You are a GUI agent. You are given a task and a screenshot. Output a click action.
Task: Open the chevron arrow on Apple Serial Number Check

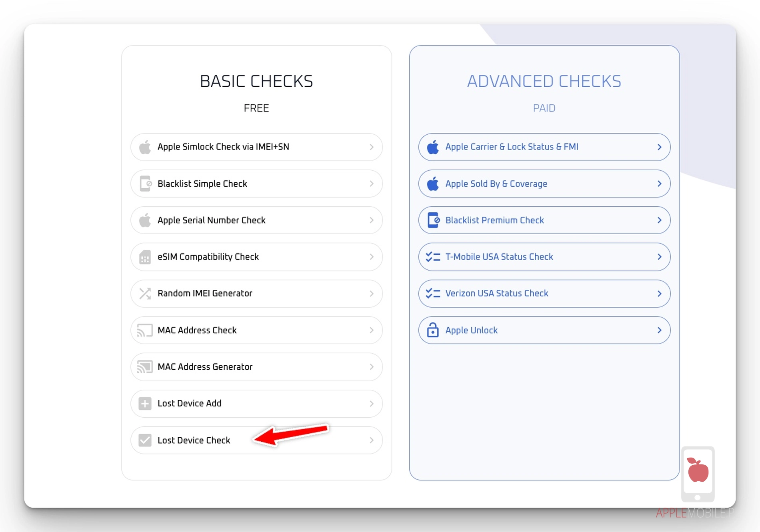(x=372, y=220)
